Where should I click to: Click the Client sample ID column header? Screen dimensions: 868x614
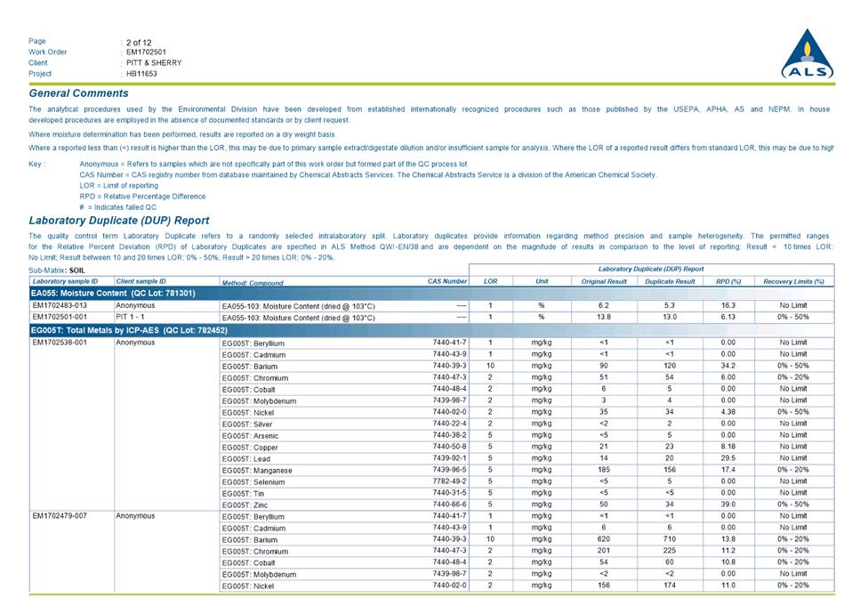pos(141,281)
